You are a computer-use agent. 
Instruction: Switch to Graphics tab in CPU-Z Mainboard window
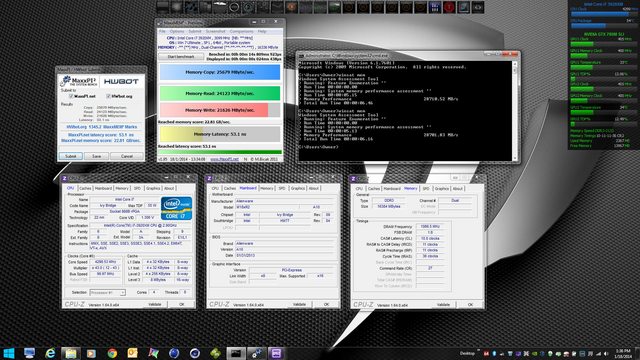[298, 188]
